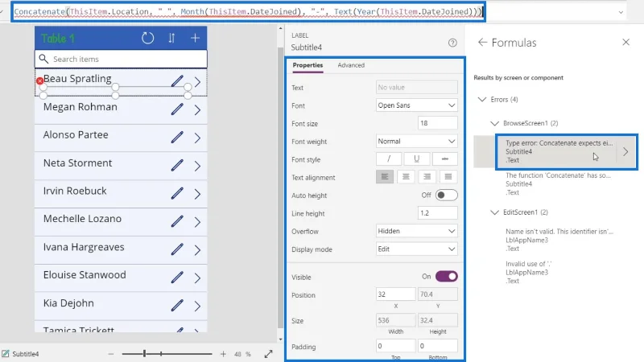Add a new item with plus icon
644x362 pixels.
195,38
